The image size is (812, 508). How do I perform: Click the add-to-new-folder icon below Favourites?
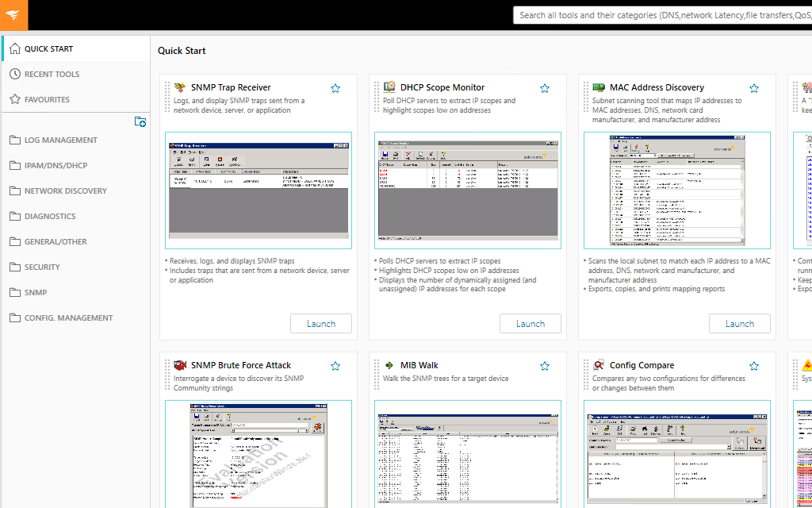point(140,121)
